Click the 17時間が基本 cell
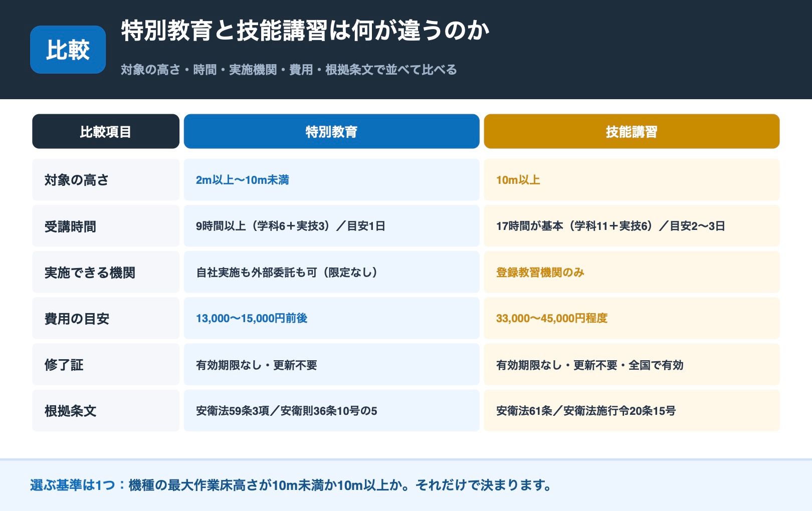This screenshot has width=812, height=511. 632,226
